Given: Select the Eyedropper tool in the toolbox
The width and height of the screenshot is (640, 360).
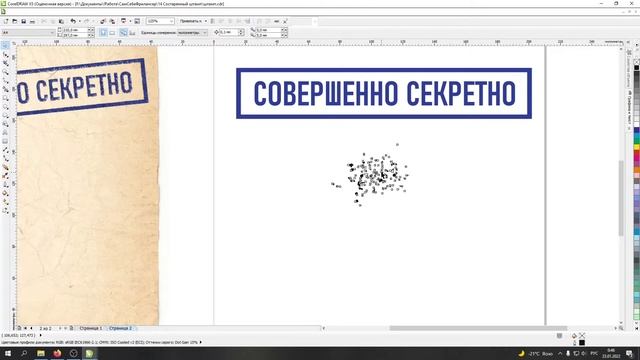Looking at the screenshot, I should tap(6, 176).
